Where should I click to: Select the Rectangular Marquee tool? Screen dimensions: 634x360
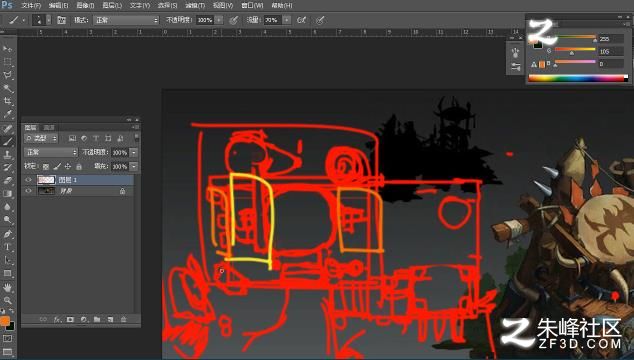[7, 61]
